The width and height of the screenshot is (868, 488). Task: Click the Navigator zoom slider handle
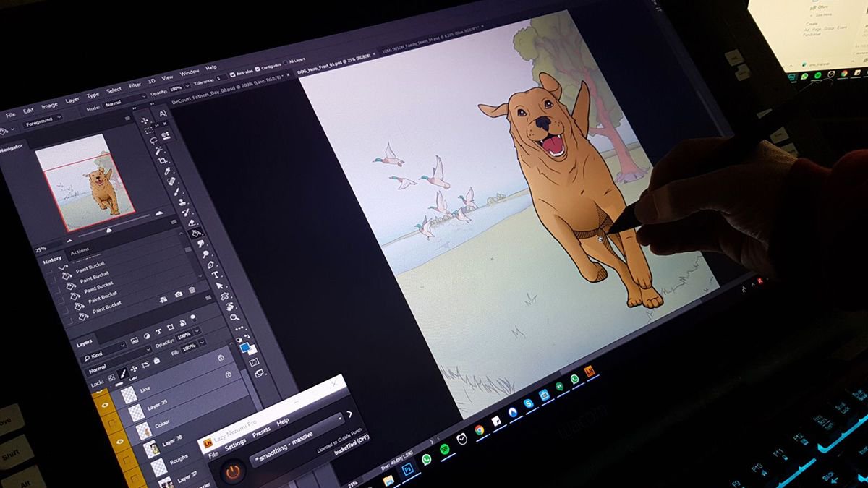click(x=109, y=228)
